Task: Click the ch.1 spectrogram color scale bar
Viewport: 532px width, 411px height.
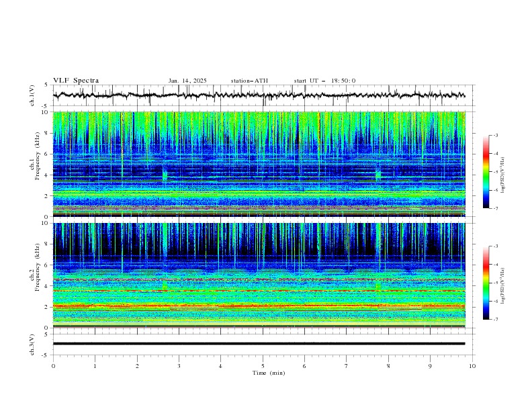Action: (486, 172)
